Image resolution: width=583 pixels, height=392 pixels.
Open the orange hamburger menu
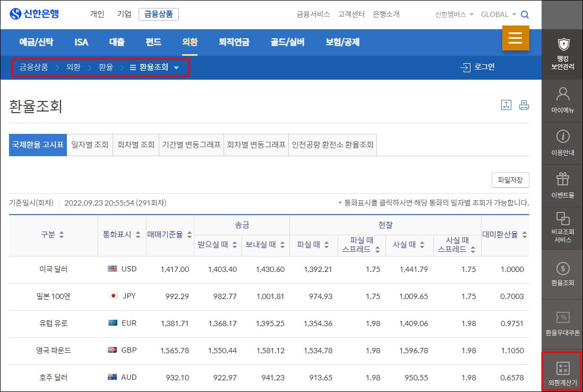tap(516, 39)
